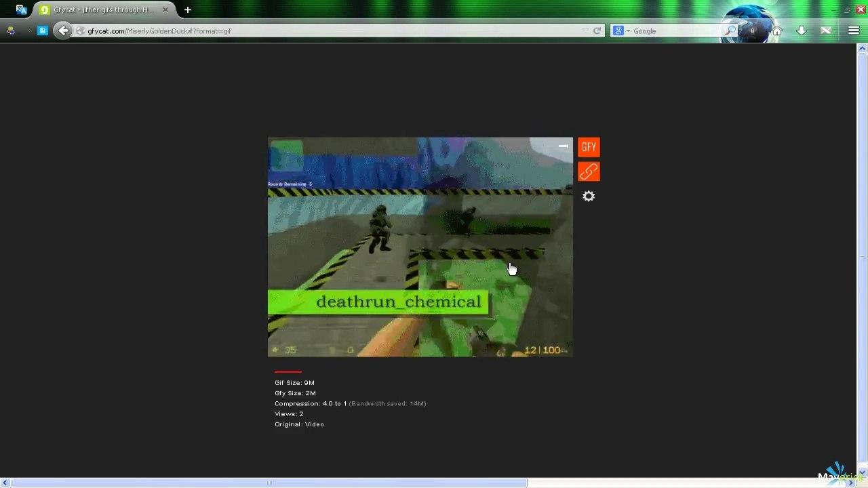Click the leftmost toolbar icon in the navigation bar

point(11,30)
